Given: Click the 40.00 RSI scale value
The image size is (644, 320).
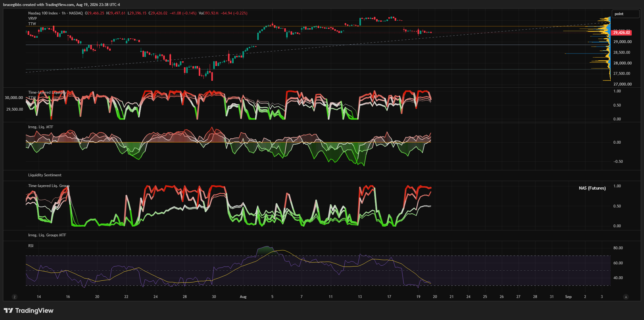Looking at the screenshot, I should click(618, 278).
